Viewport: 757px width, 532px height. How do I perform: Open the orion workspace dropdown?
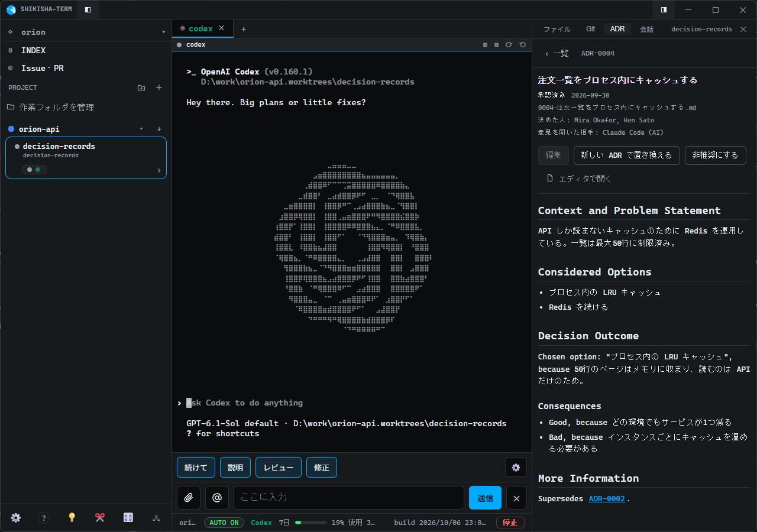point(164,32)
